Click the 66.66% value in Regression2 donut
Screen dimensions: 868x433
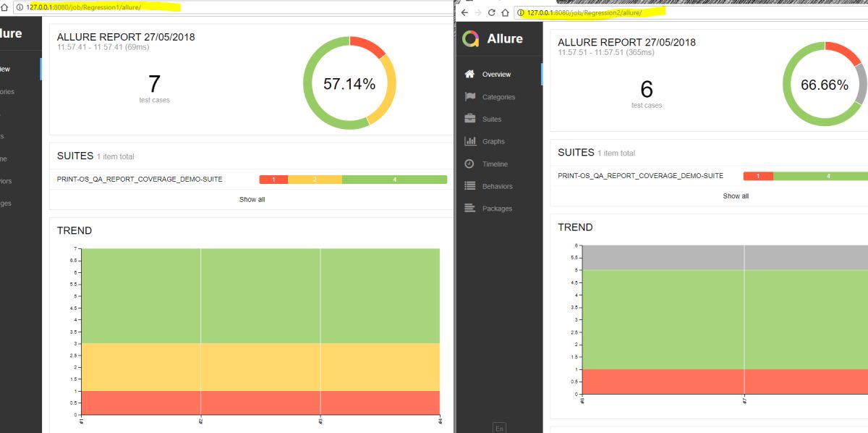(825, 85)
